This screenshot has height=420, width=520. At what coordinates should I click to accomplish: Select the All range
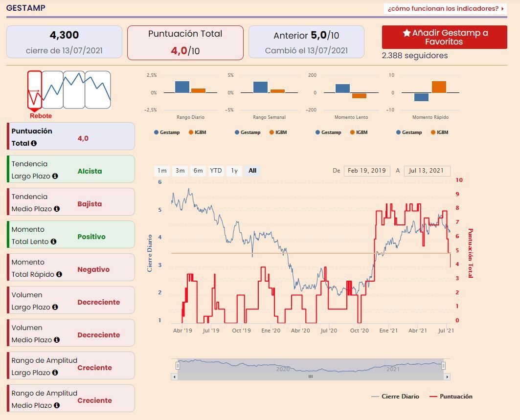tap(252, 171)
